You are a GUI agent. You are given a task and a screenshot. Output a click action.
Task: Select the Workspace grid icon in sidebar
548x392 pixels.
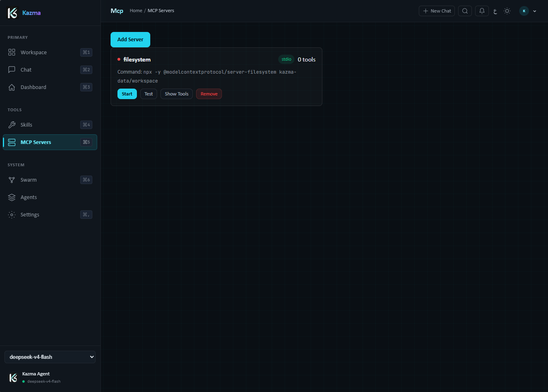[12, 52]
